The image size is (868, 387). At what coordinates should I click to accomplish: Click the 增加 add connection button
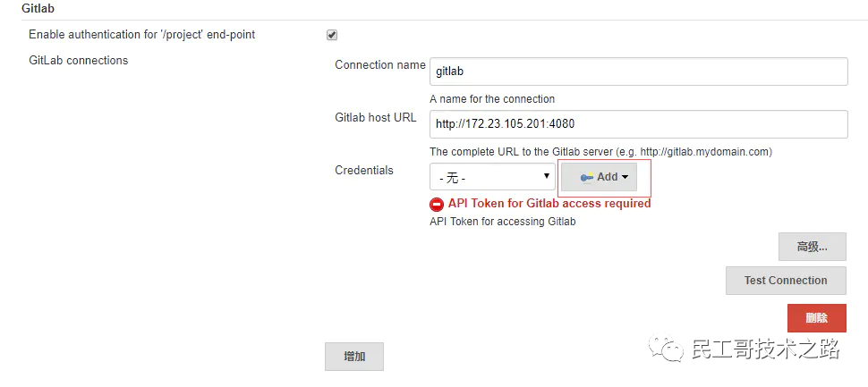[354, 356]
